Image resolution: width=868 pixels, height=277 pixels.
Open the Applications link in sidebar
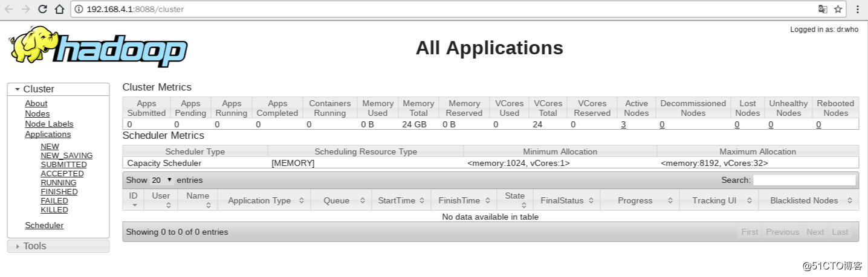click(48, 134)
